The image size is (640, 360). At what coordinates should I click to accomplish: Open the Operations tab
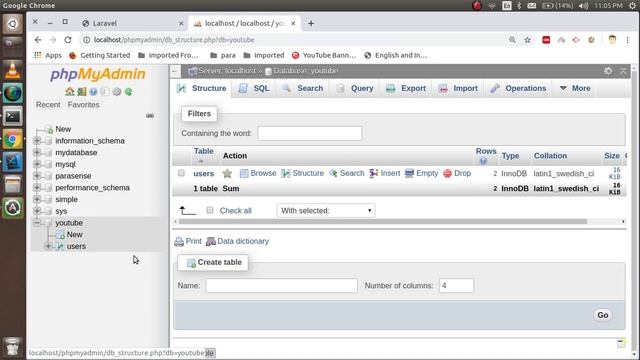(518, 88)
